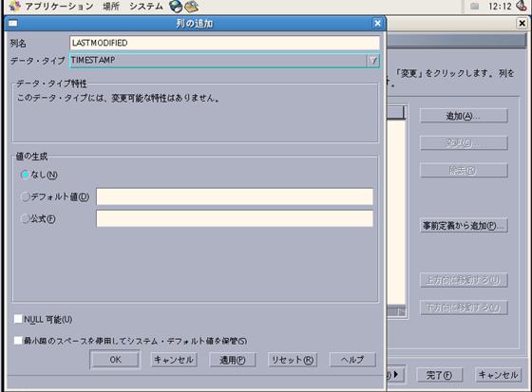Click the volume speaker icon beside clock
This screenshot has height=392, width=532.
click(522, 6)
